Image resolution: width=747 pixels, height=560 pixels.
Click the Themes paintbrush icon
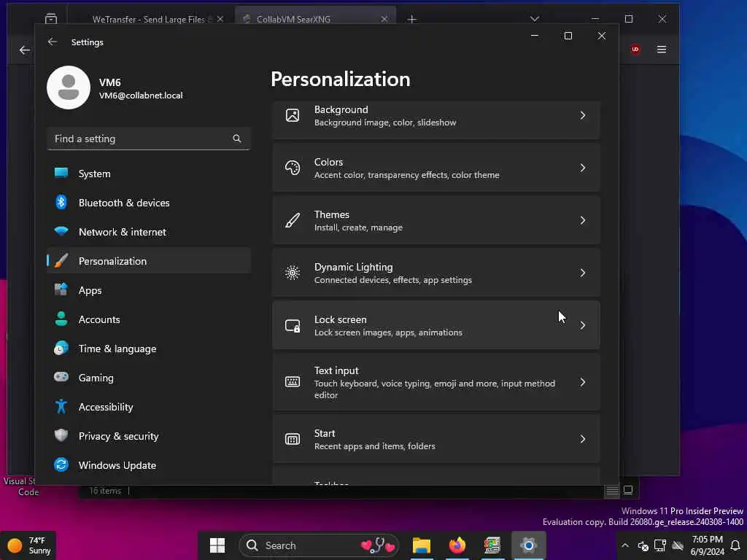[293, 220]
